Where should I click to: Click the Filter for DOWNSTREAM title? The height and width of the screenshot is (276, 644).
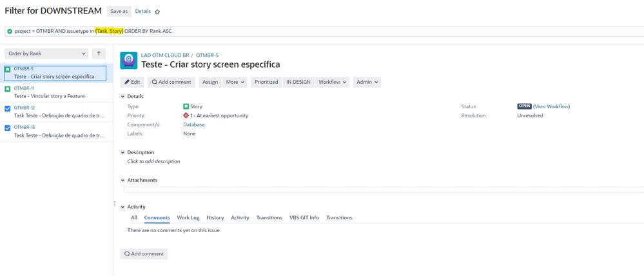point(53,11)
